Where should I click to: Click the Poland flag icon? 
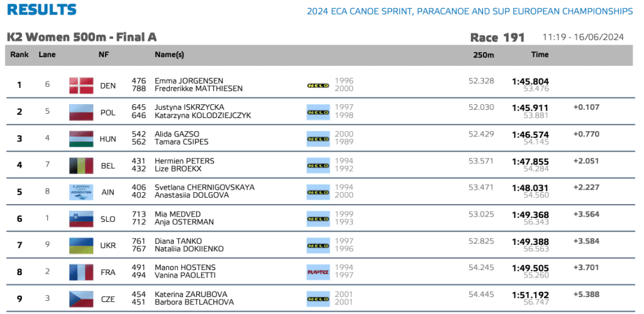(x=81, y=112)
